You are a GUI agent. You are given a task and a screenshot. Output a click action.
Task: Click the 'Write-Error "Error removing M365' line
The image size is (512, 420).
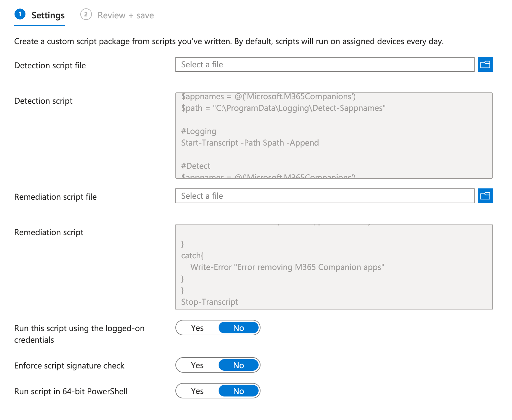[x=287, y=267]
